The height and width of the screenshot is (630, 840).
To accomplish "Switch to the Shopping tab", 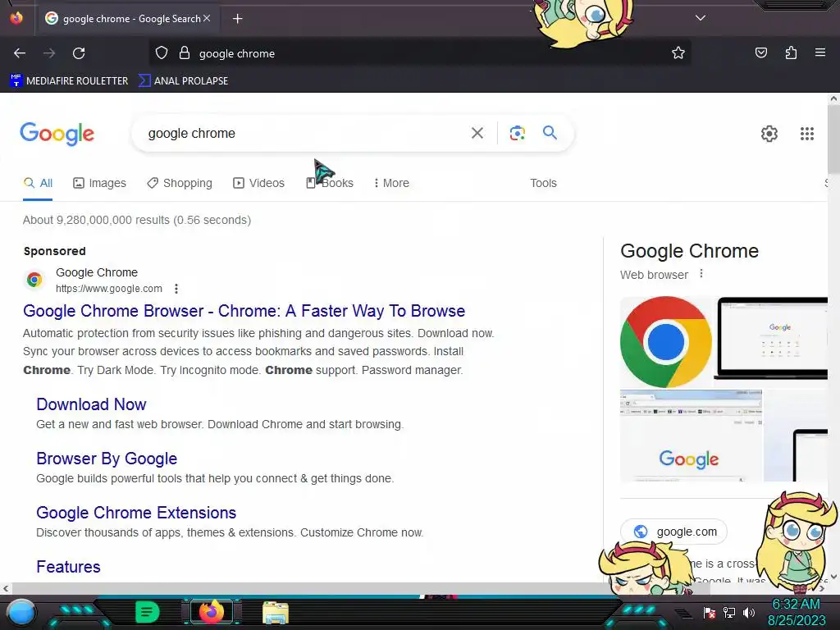I will [x=180, y=183].
